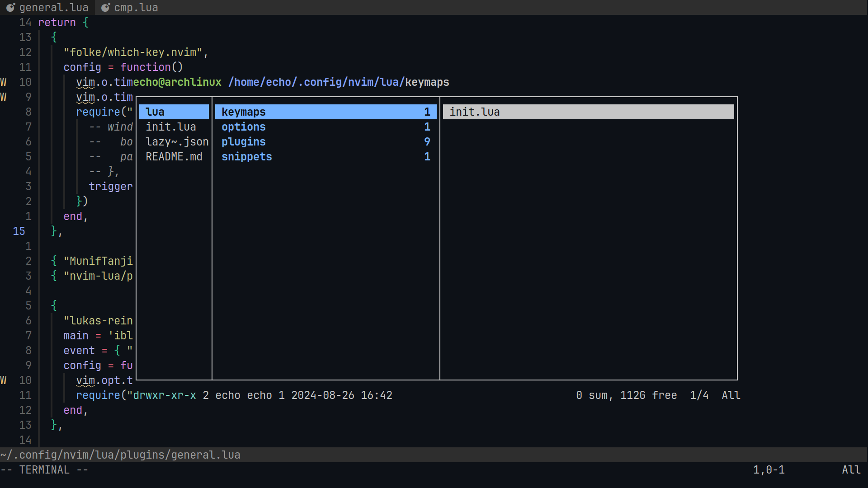Select the keymaps folder row
868x488 pixels.
click(x=326, y=112)
